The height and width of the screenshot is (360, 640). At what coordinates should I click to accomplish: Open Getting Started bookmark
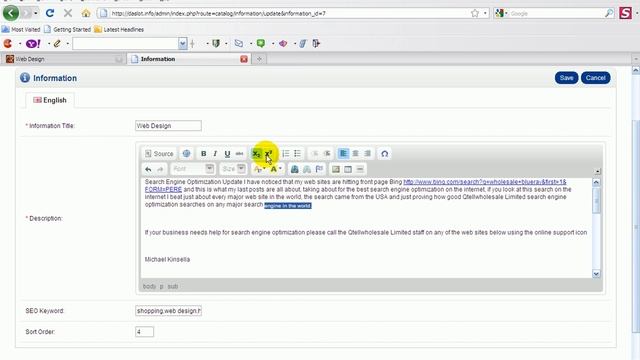68,29
